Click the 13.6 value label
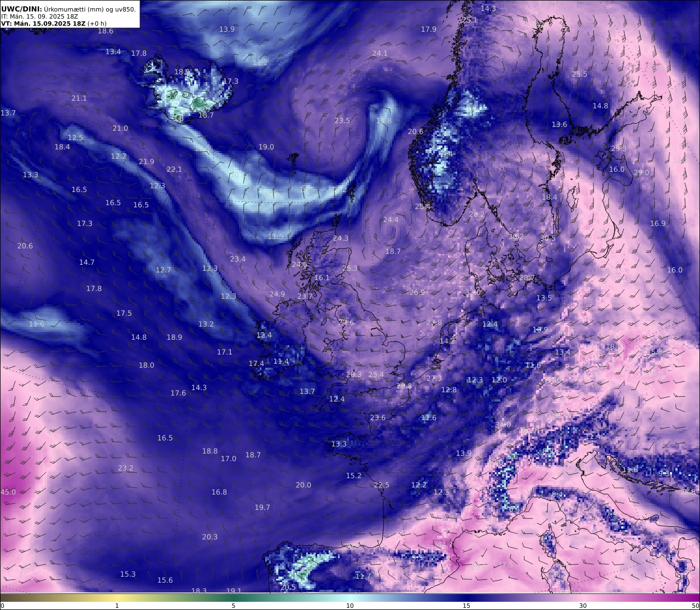This screenshot has height=610, width=700. [559, 125]
